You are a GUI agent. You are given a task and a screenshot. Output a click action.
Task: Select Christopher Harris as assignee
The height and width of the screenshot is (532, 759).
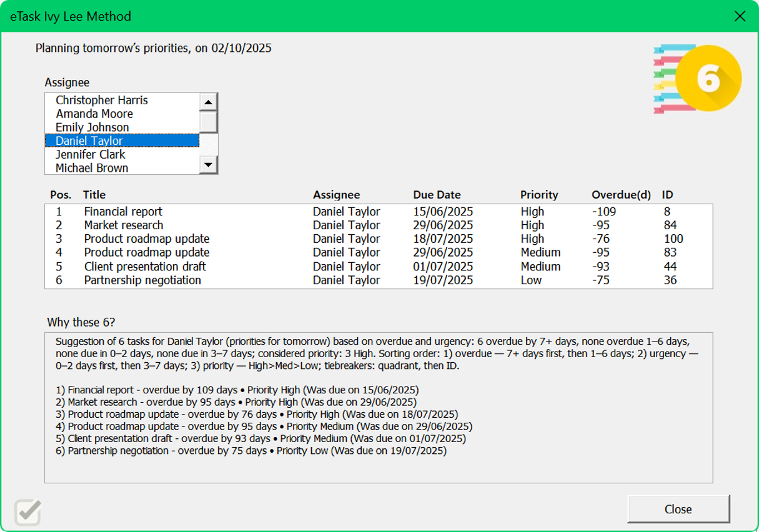(x=102, y=100)
